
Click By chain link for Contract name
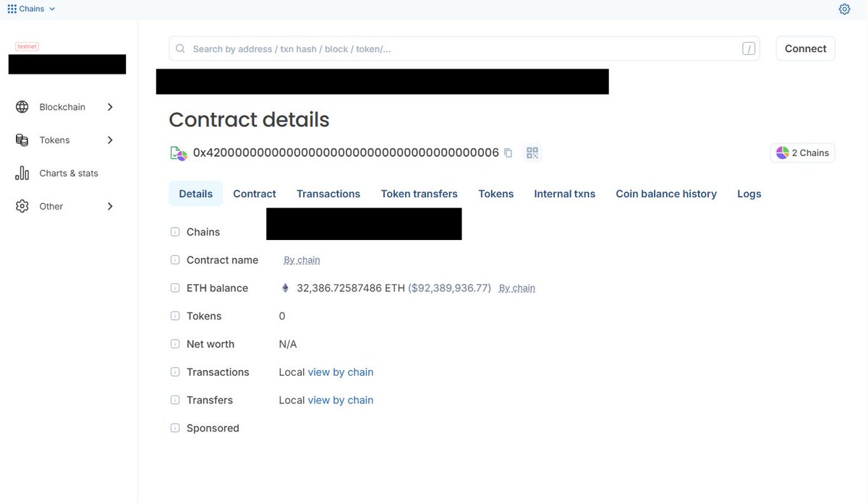pyautogui.click(x=302, y=260)
